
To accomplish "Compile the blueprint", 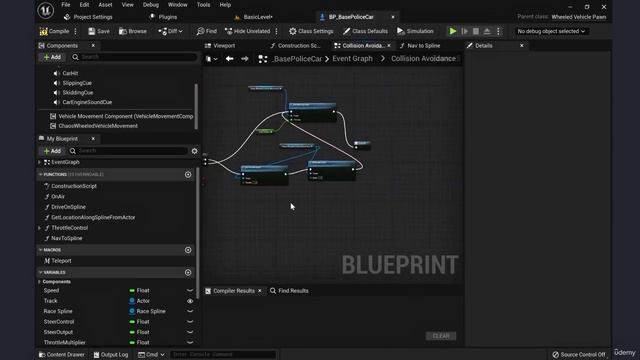I will pos(54,31).
